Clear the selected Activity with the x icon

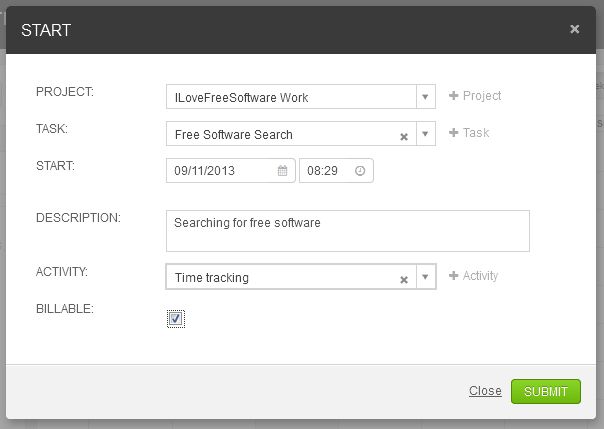coord(404,279)
